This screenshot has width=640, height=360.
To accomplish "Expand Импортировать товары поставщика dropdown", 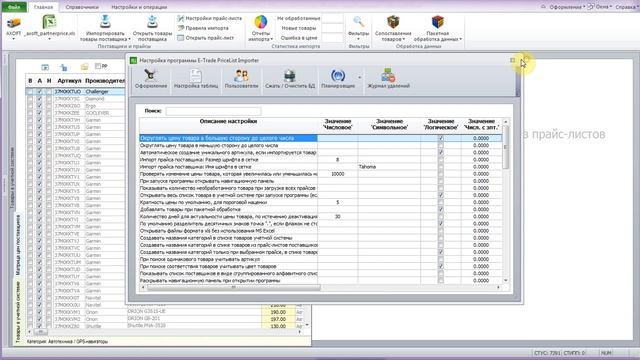I will 129,40.
